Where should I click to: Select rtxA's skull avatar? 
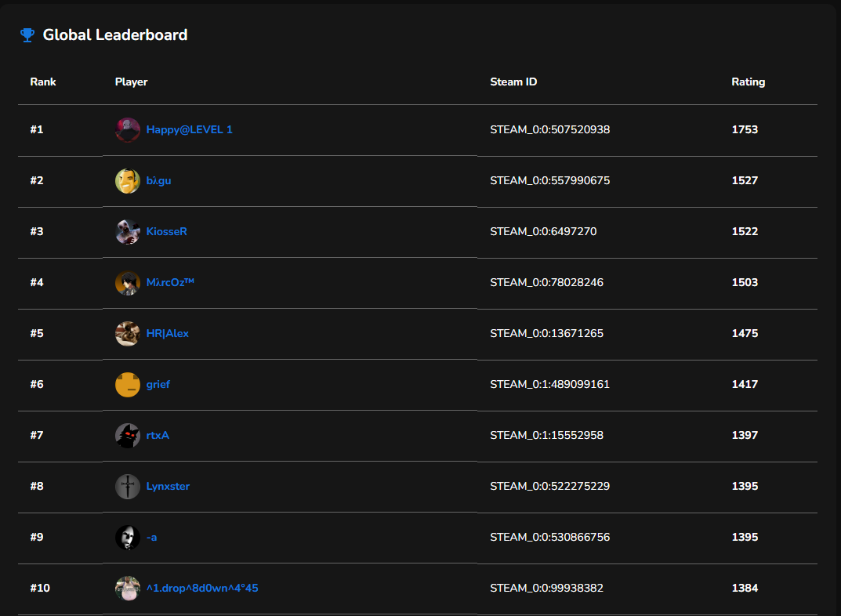click(x=127, y=435)
